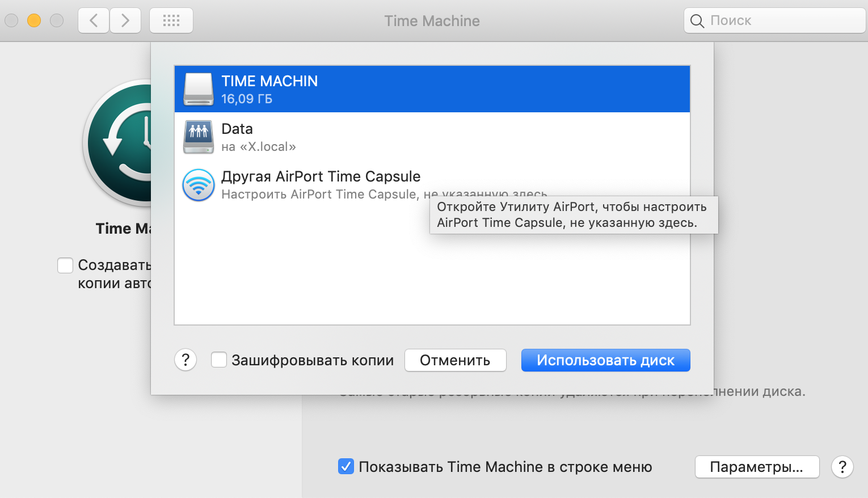
Task: Click the AirPort Time Capsule Wi-Fi icon
Action: point(199,185)
